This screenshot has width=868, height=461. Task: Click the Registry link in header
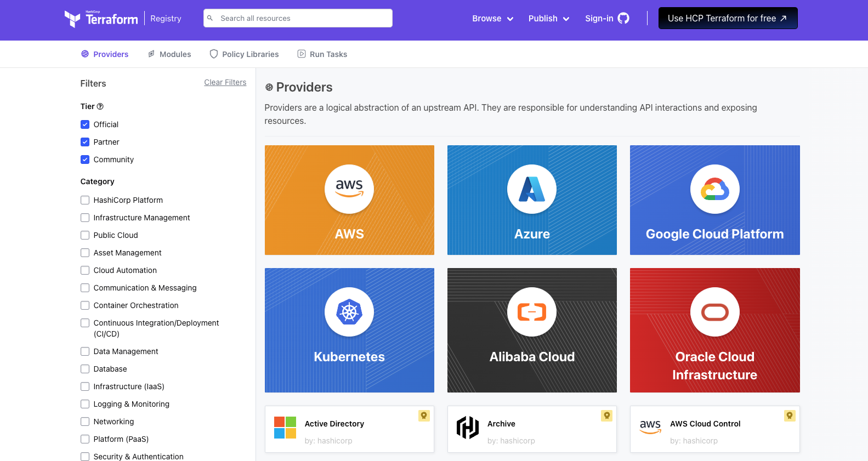166,18
